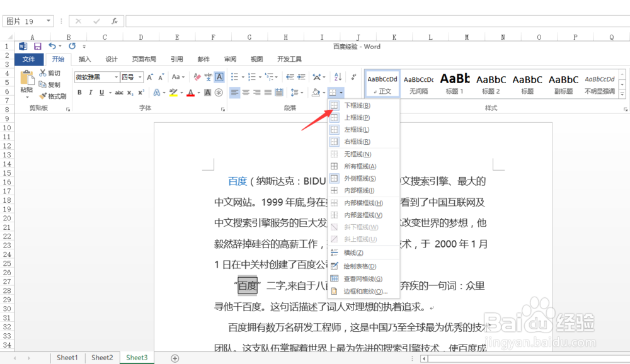The width and height of the screenshot is (630, 364).
Task: Toggle Align Left paragraph button
Action: click(x=234, y=93)
